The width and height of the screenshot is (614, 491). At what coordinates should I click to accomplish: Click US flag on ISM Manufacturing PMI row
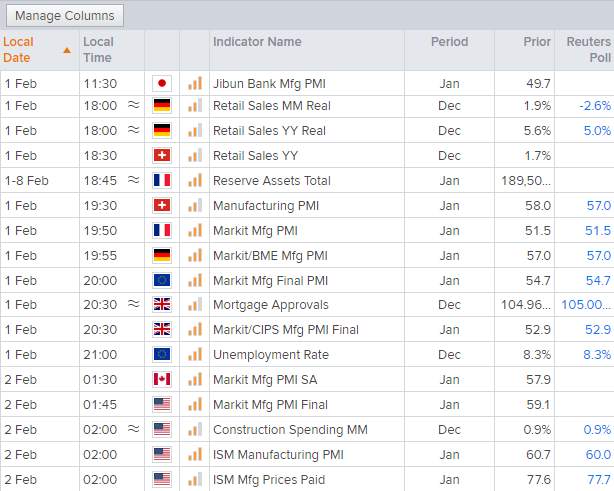162,455
